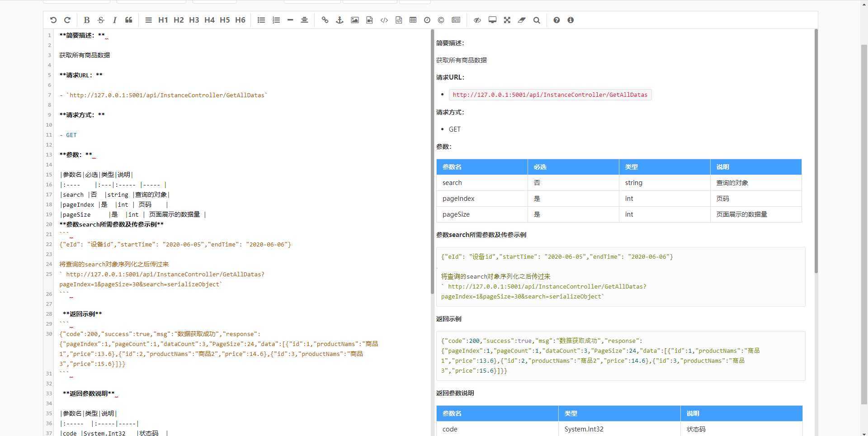The image size is (868, 436).
Task: Click the centered-lines icon after the horizontal rule
Action: pyautogui.click(x=304, y=20)
